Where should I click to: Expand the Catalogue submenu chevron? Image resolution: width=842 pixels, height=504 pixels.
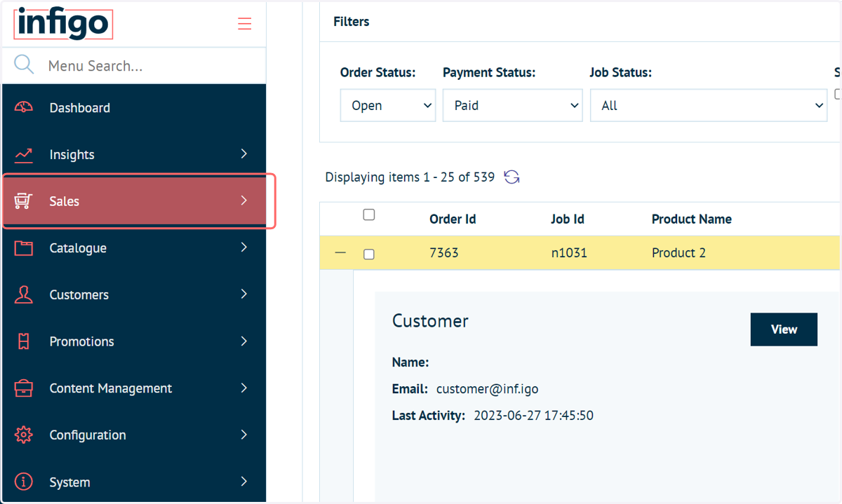244,247
